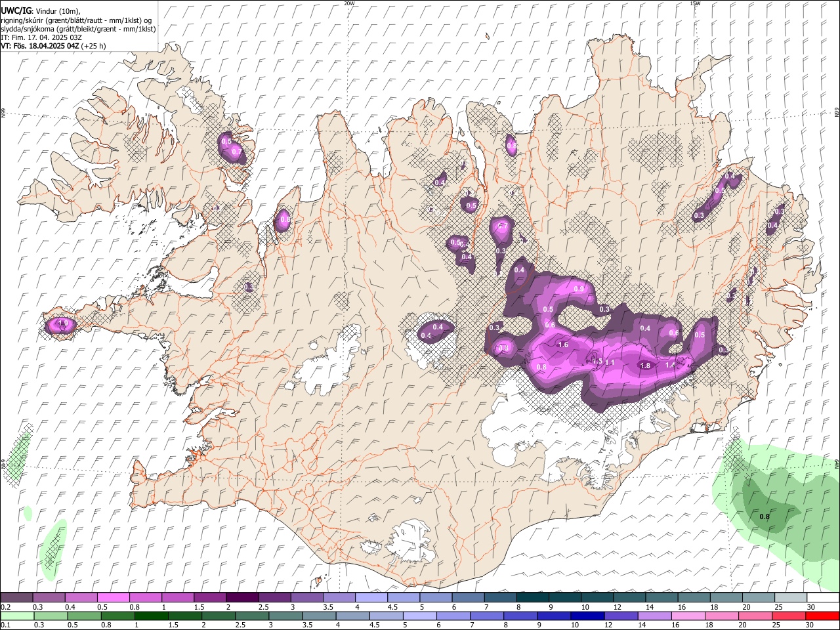840x630 pixels.
Task: Click the 1.4 precipitation value on the map
Action: (670, 366)
